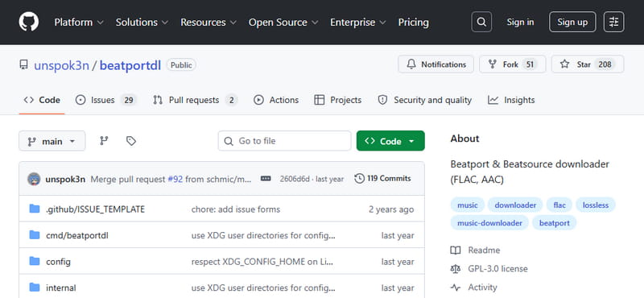This screenshot has height=298, width=644.
Task: Switch to the Code tab
Action: 42,100
